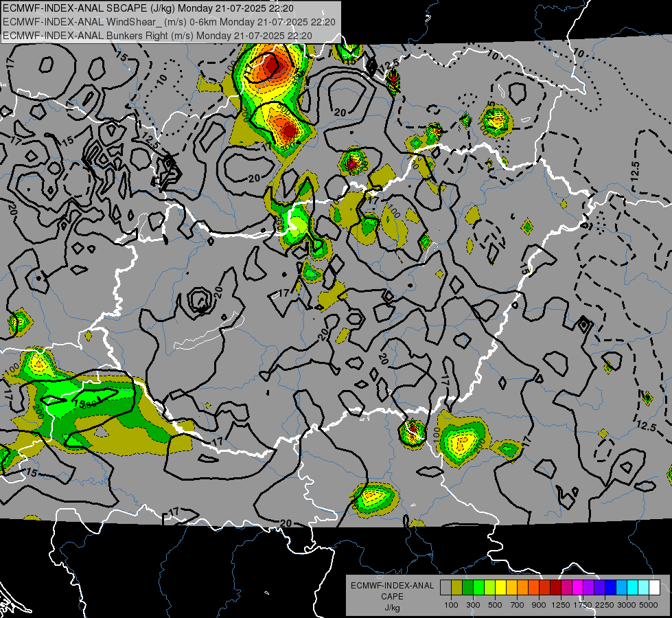Click the legend title ECMWF-INDEX-ANAL
Image resolution: width=672 pixels, height=618 pixels.
point(393,586)
